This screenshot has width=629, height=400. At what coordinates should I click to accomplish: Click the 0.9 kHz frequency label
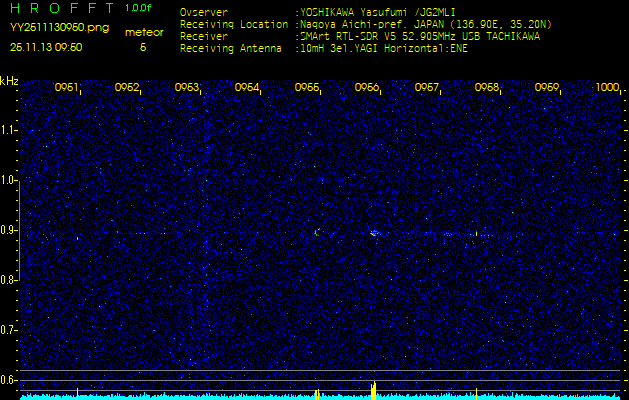7,230
